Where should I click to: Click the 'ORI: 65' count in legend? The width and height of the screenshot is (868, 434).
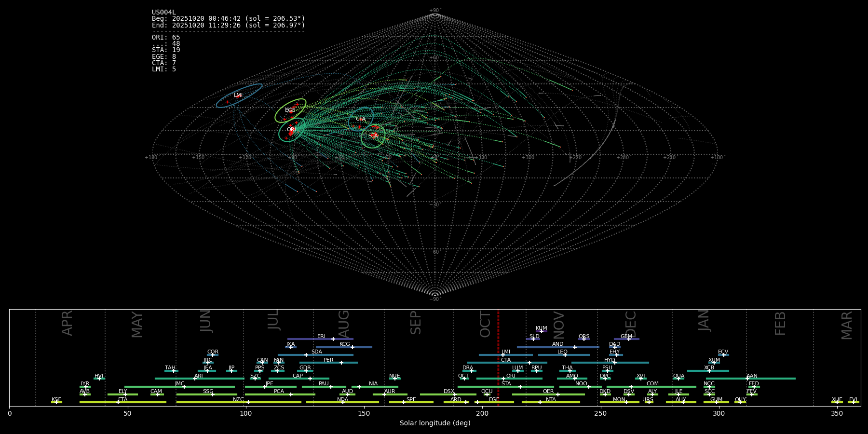coord(166,38)
